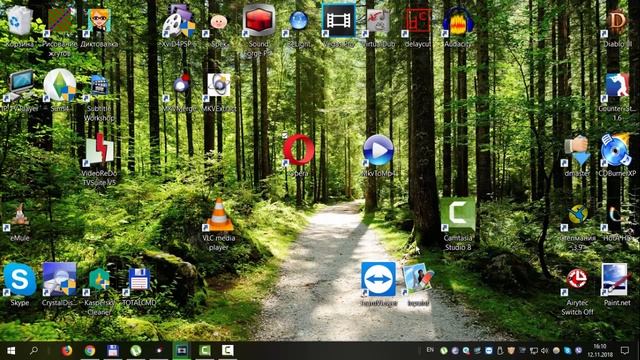Select the TeamViewer desktop shortcut

[x=378, y=279]
